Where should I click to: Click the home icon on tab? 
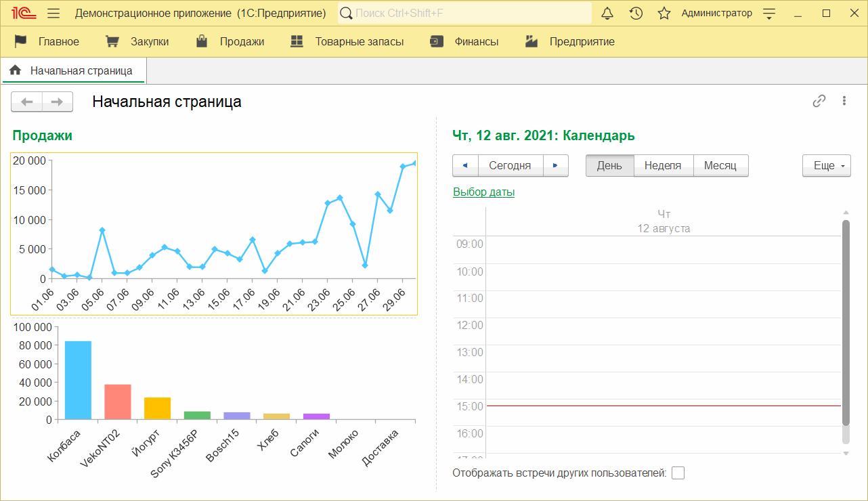coord(15,70)
